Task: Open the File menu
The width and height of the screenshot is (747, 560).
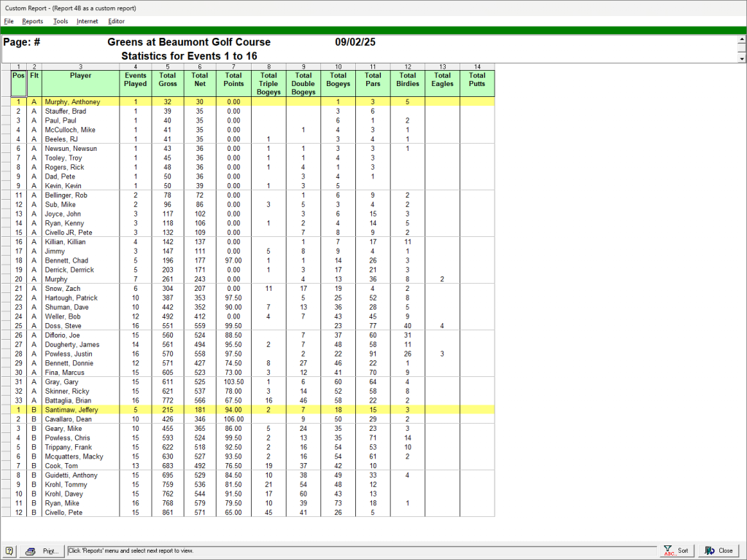Action: (x=9, y=21)
